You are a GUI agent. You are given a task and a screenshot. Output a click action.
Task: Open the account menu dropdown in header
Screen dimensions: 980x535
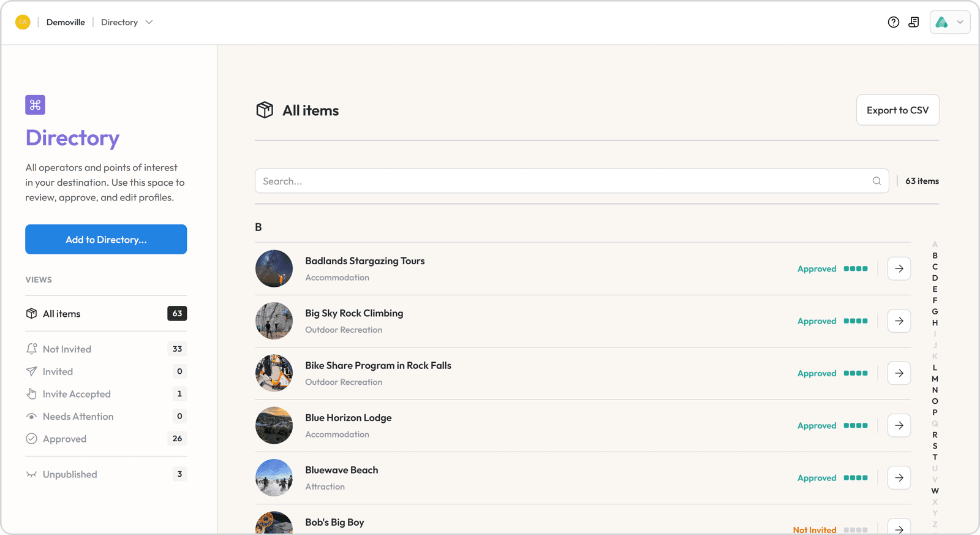[950, 22]
